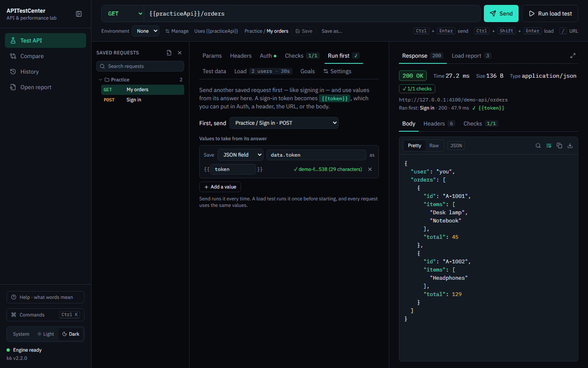Switch to the Params tab
Viewport: 588px width, 368px height.
pos(212,56)
